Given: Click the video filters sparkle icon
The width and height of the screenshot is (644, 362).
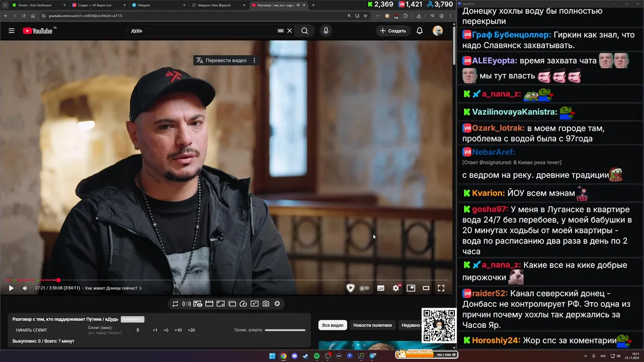Looking at the screenshot, I should click(x=255, y=304).
